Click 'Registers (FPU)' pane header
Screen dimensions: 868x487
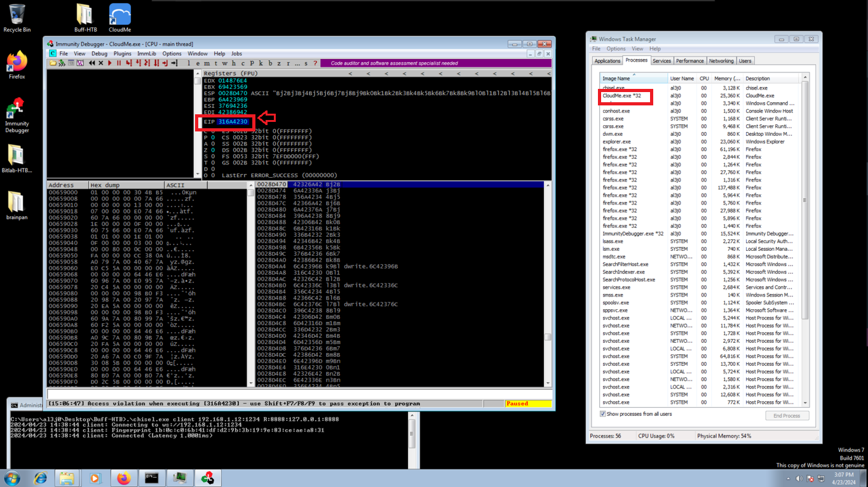pos(377,74)
